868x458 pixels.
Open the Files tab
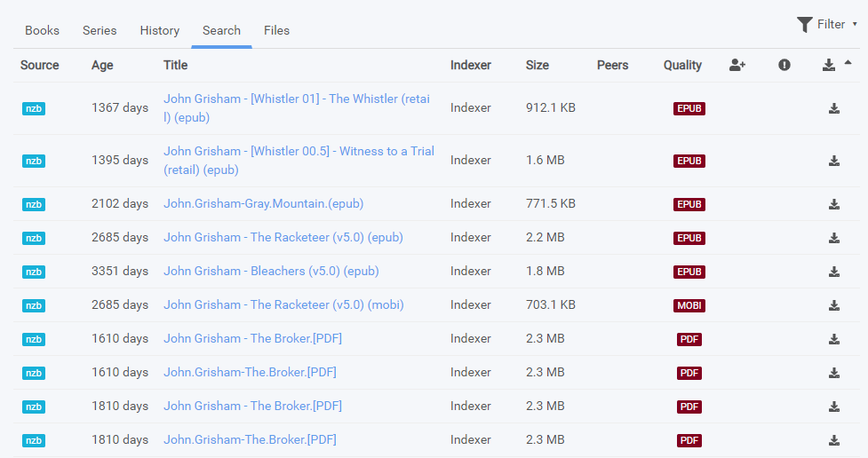coord(276,30)
